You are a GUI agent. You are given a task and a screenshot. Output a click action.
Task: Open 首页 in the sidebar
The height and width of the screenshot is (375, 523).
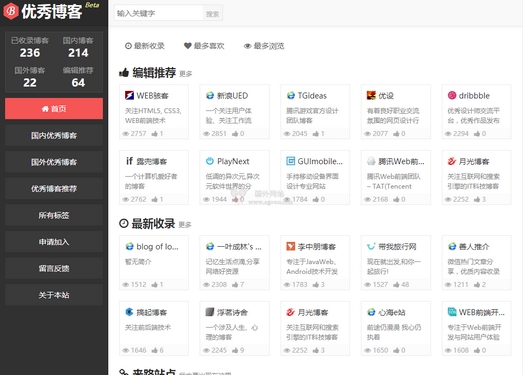click(x=54, y=109)
